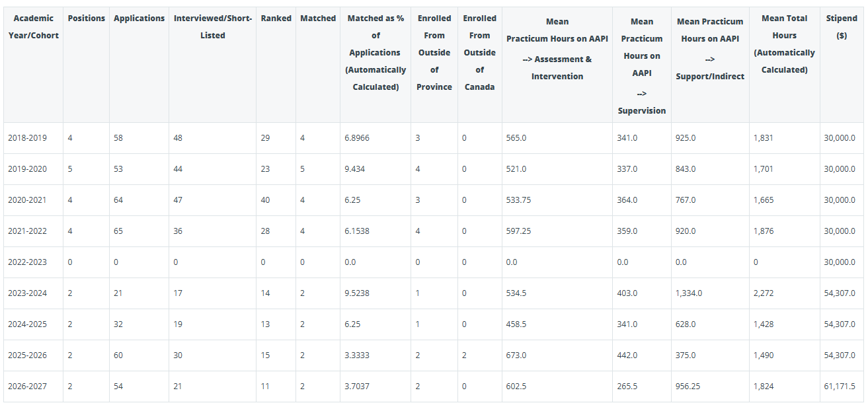Select the 2026-2027 cohort row label
Viewport: 868px width, 407px height.
[27, 387]
